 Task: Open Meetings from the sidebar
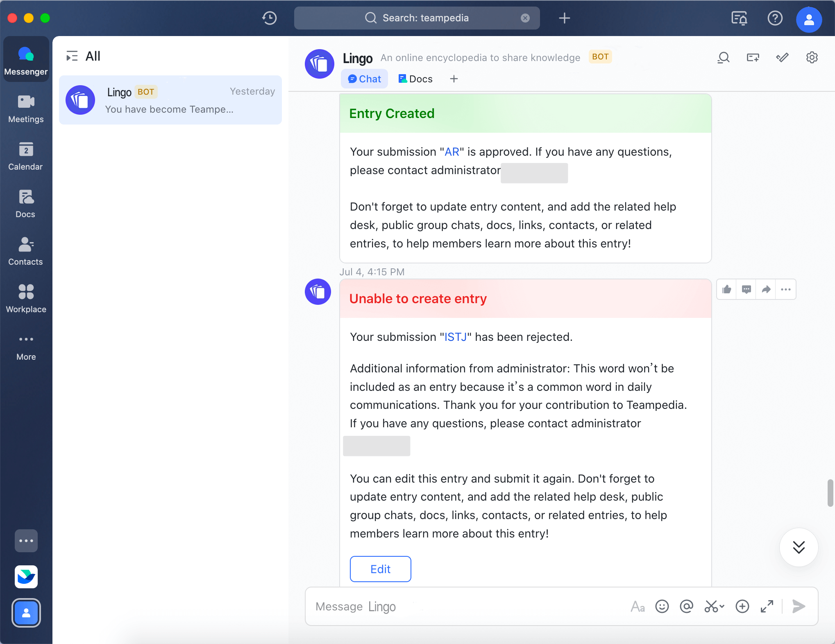[26, 109]
